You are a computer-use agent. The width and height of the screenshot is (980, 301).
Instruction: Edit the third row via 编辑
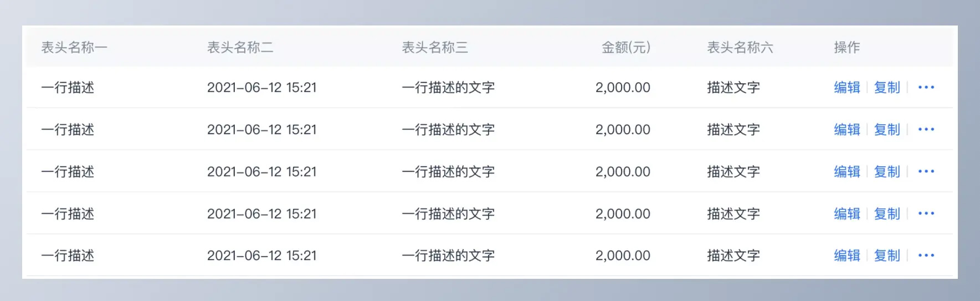847,172
